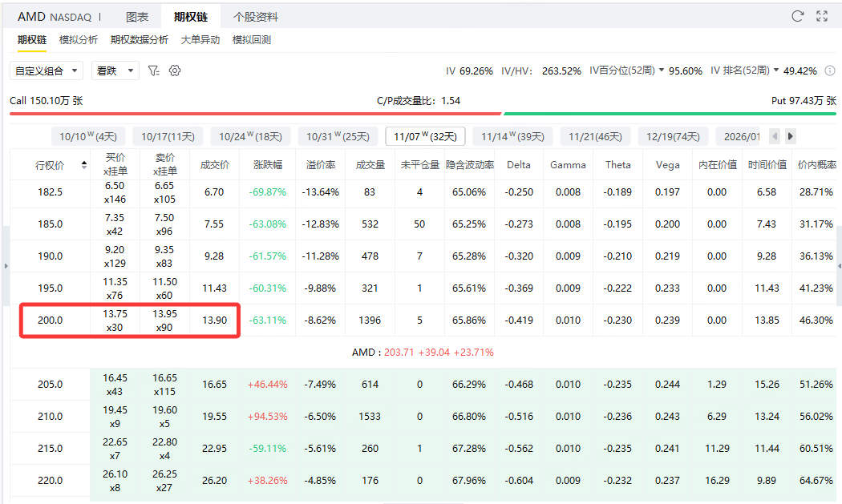Select strike 220.0 row
The height and width of the screenshot is (504, 842).
[423, 481]
